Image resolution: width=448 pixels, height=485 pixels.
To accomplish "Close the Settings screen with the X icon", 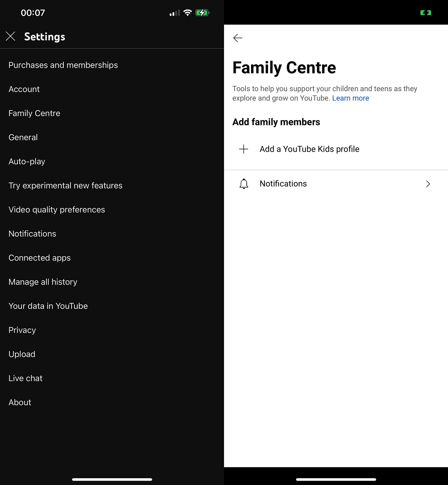I will [10, 36].
